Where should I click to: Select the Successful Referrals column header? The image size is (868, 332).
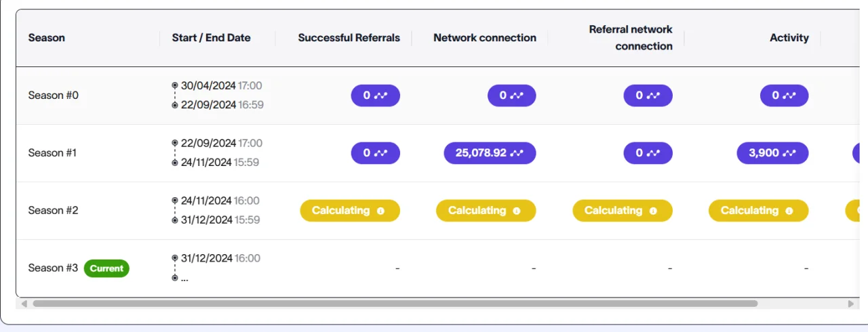point(349,38)
